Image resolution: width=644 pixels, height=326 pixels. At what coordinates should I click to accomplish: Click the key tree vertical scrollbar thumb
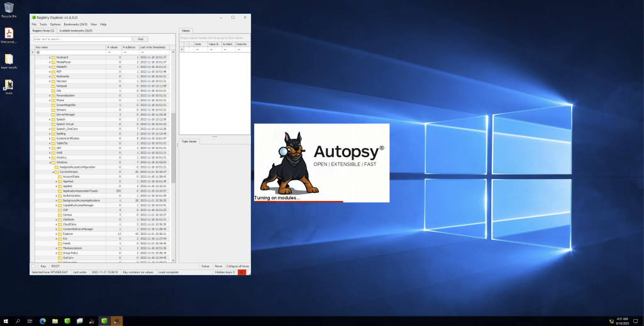(x=174, y=148)
